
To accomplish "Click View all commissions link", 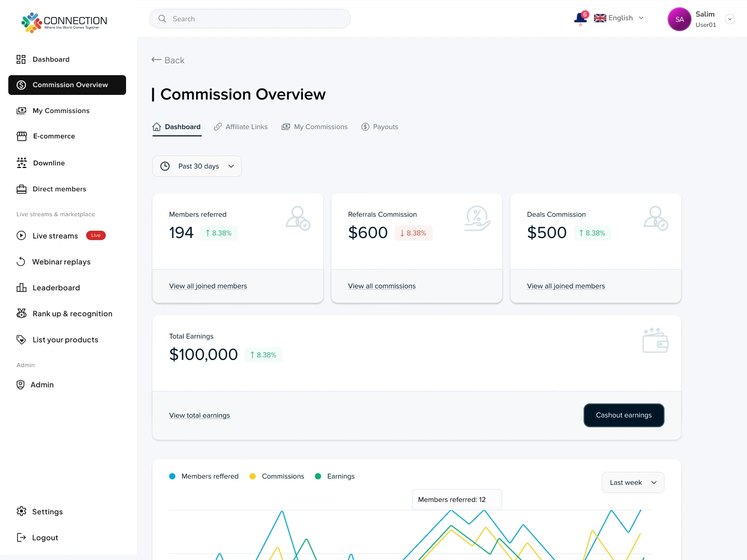I will pos(382,286).
